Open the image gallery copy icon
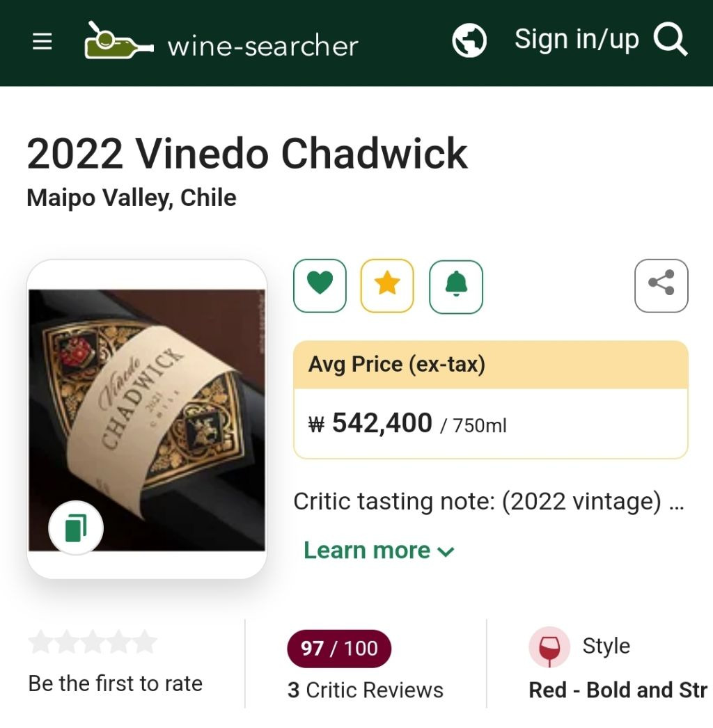The image size is (713, 728). [76, 528]
